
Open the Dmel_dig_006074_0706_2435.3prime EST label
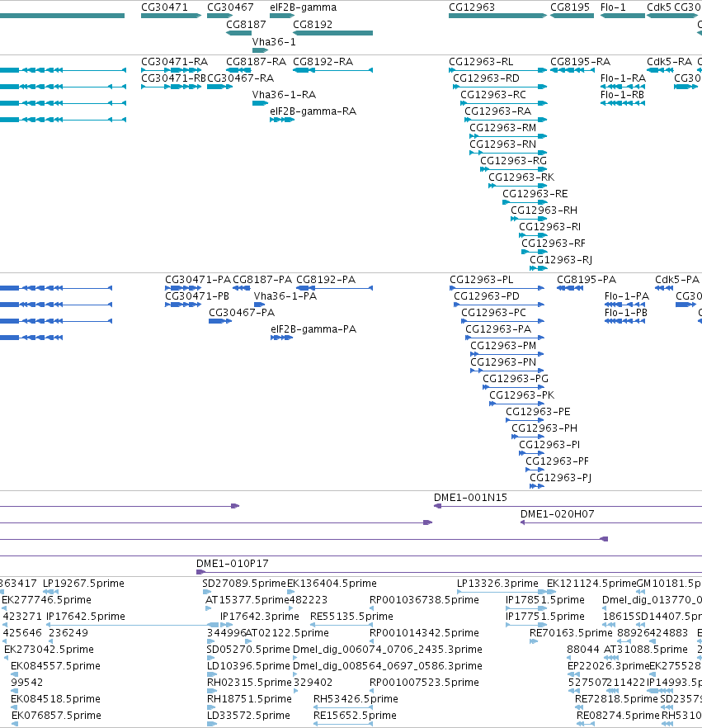pos(388,650)
